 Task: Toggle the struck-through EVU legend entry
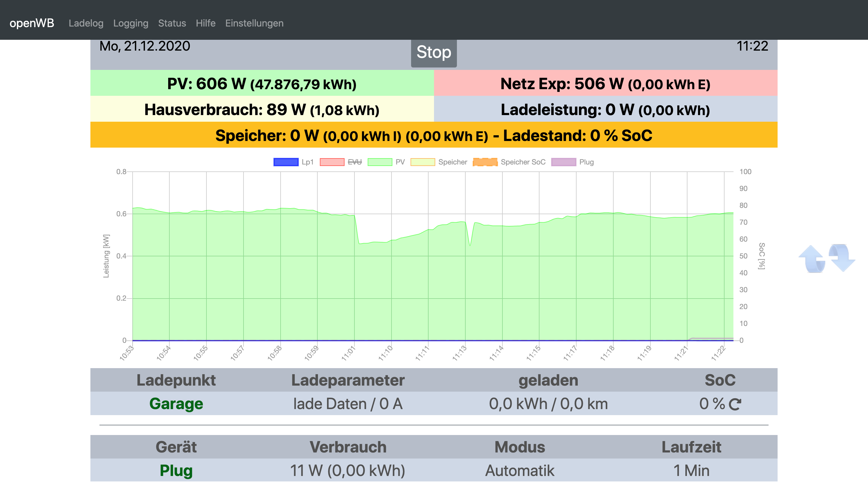click(x=354, y=162)
